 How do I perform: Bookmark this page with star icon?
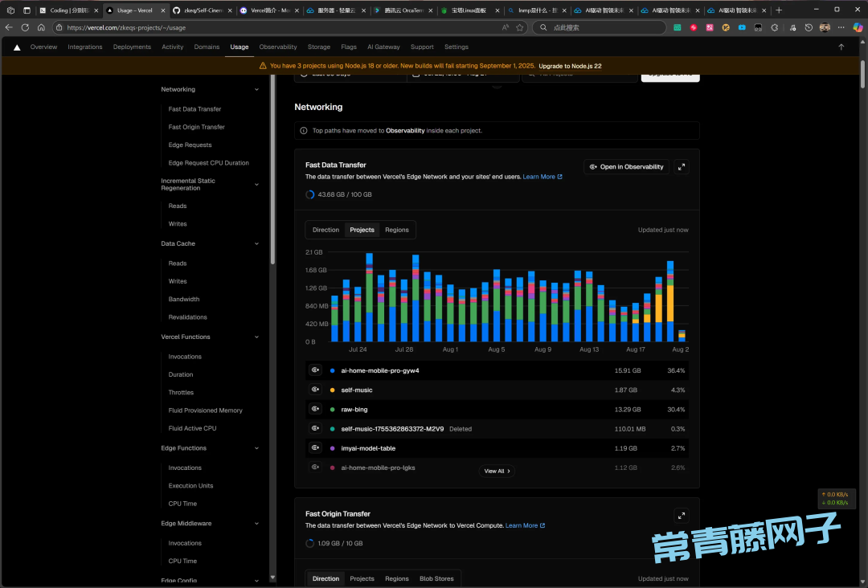click(x=520, y=27)
